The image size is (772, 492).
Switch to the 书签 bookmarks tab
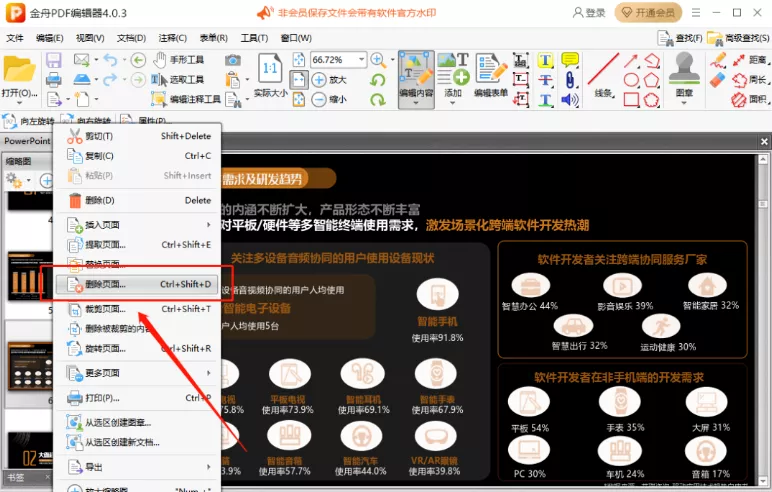(18, 477)
